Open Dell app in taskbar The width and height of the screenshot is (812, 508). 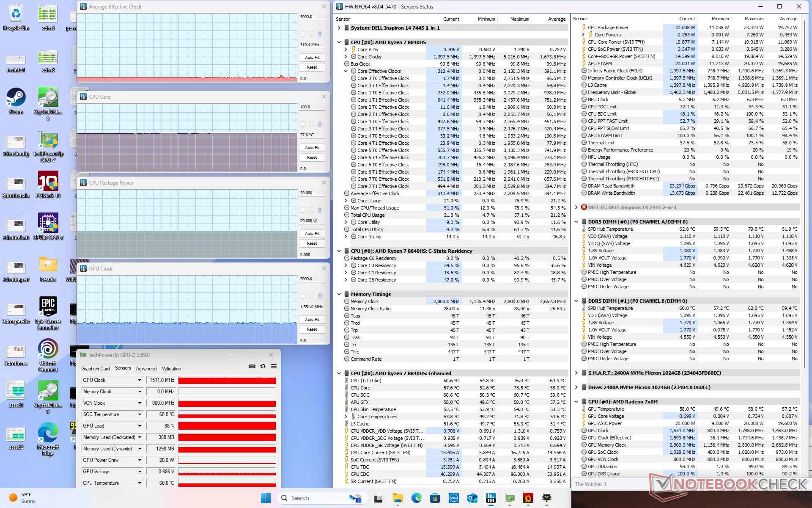click(454, 498)
